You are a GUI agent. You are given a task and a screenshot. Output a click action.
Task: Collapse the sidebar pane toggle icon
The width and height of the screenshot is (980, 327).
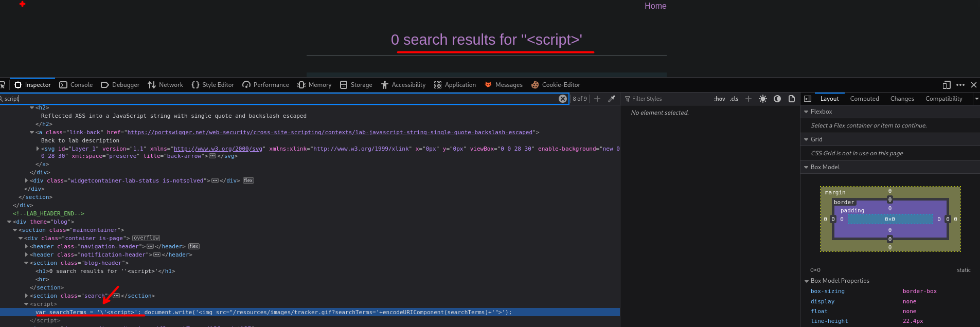click(808, 99)
